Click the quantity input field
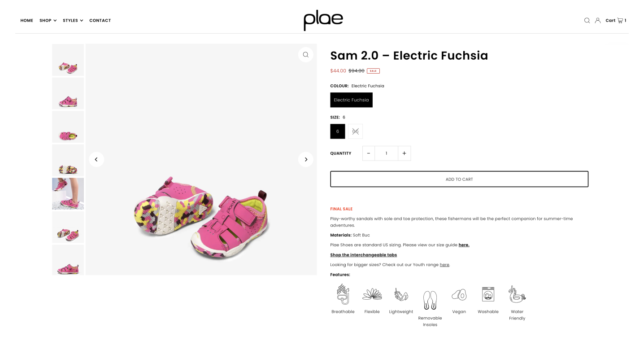The image size is (644, 363). 386,153
